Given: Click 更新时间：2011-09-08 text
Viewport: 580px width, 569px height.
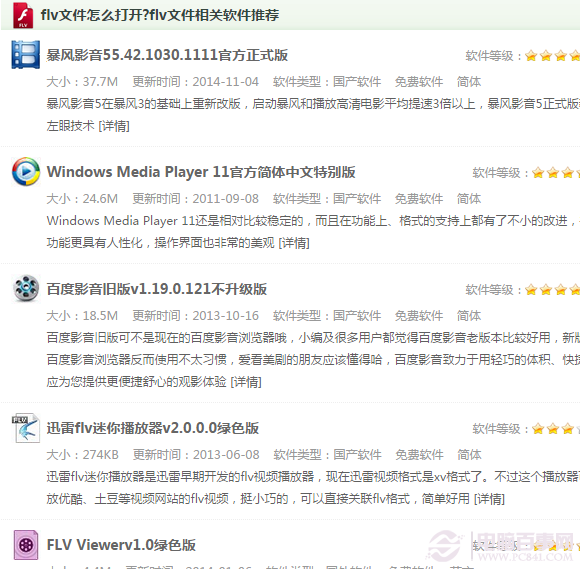Looking at the screenshot, I should pyautogui.click(x=196, y=199).
